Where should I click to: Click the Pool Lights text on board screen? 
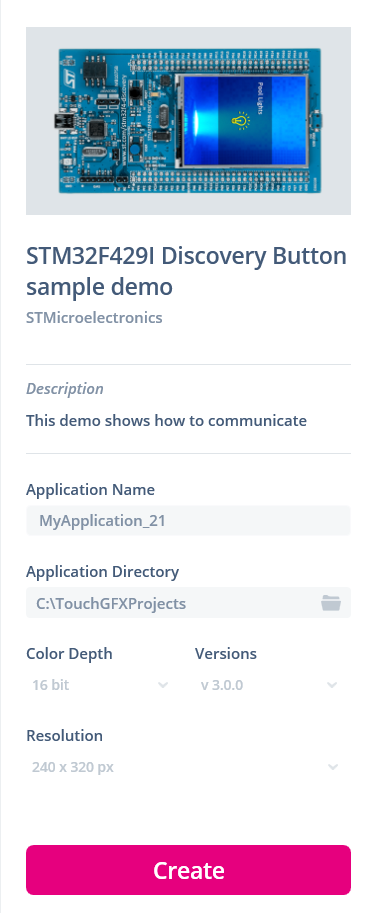pyautogui.click(x=259, y=98)
